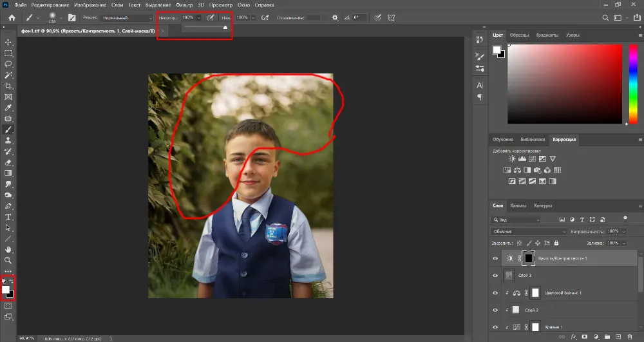Click the Home button in options bar
The height and width of the screenshot is (342, 644).
point(11,17)
